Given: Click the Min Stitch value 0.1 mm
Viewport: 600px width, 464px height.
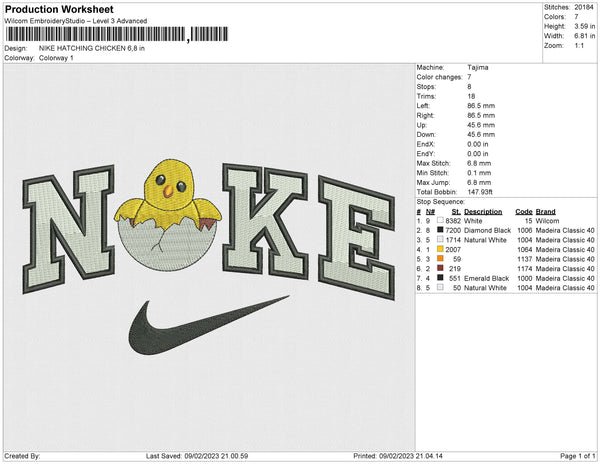Looking at the screenshot, I should pos(479,173).
